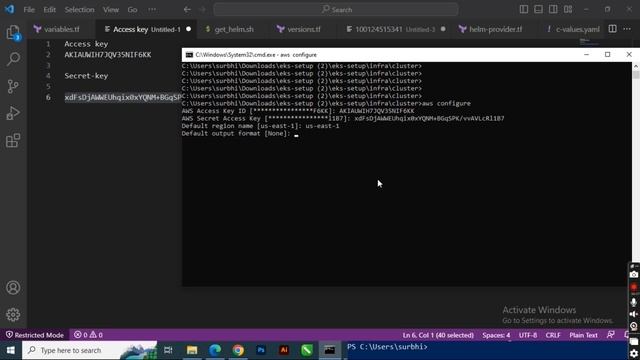Open the green app icon on taskbar

click(307, 350)
